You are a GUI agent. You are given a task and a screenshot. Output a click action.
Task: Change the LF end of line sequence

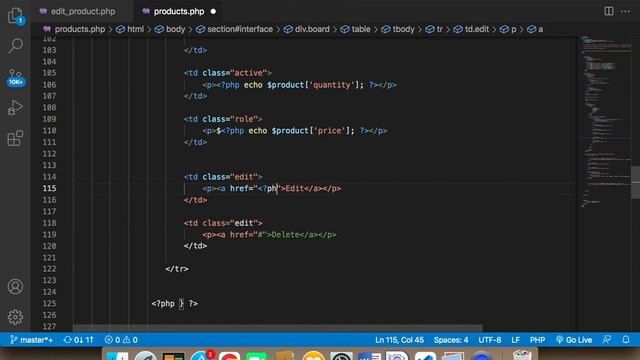[x=516, y=340]
